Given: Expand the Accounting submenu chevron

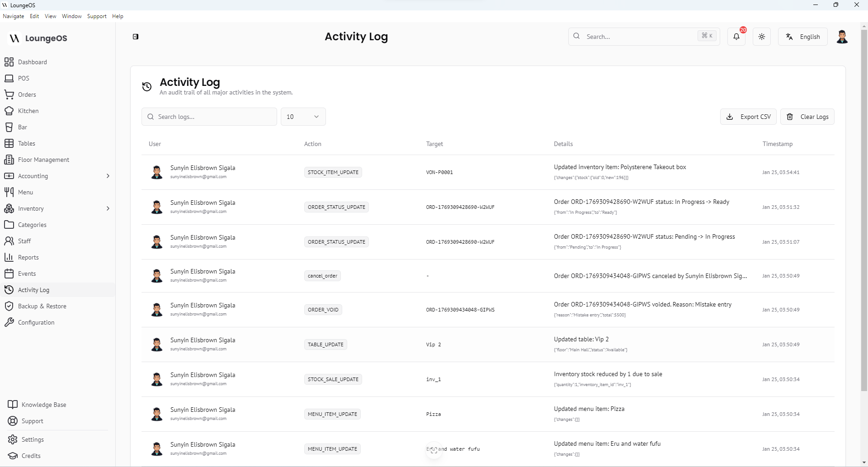Looking at the screenshot, I should tap(108, 176).
